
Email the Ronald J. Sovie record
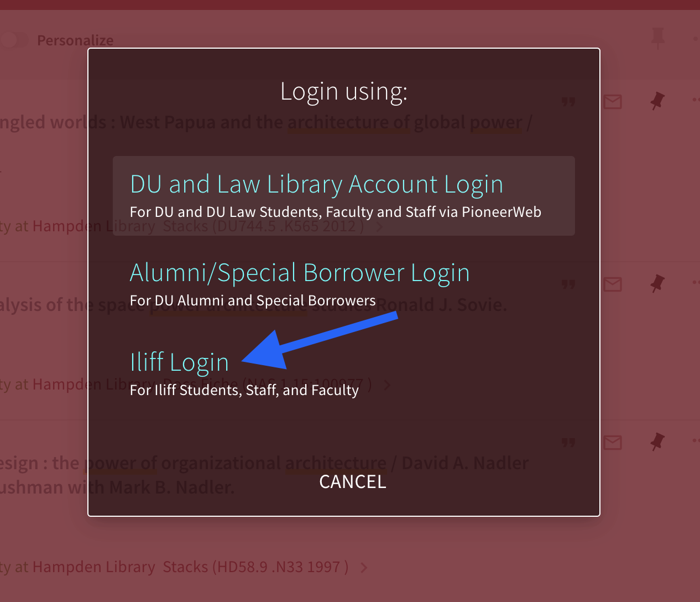(613, 284)
